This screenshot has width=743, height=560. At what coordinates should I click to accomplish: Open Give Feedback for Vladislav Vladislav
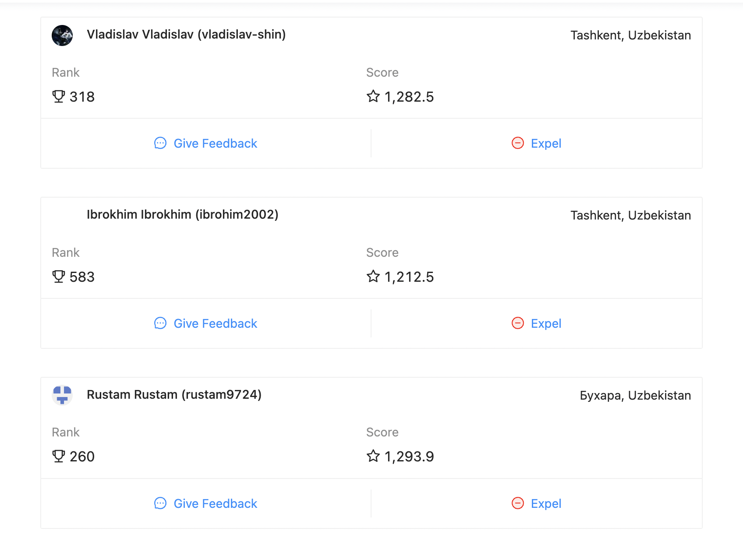pos(215,143)
